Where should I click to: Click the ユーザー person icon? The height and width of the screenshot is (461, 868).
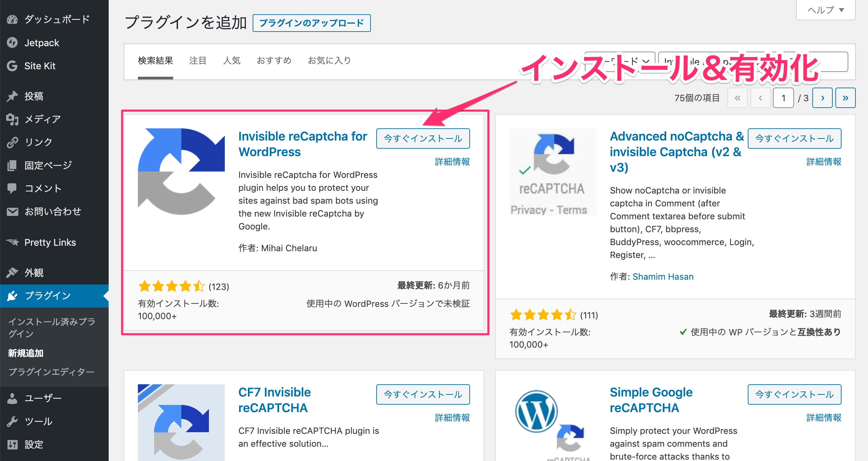coord(12,398)
